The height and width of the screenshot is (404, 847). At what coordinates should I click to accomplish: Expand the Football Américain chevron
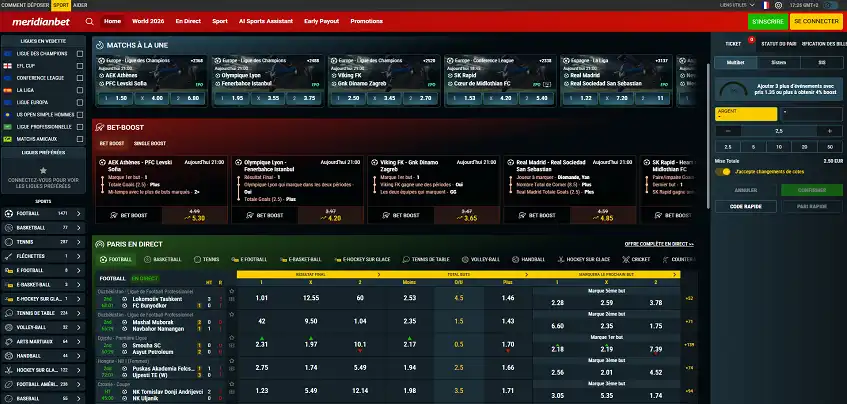[78, 384]
